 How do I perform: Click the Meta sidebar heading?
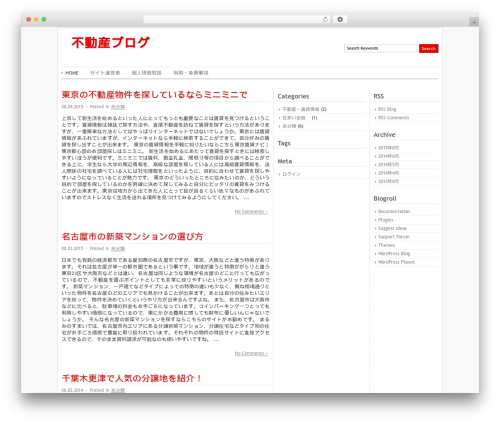[x=285, y=161]
